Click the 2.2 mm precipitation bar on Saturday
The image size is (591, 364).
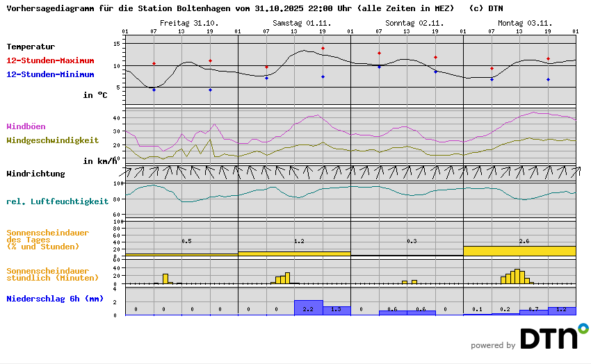309,308
